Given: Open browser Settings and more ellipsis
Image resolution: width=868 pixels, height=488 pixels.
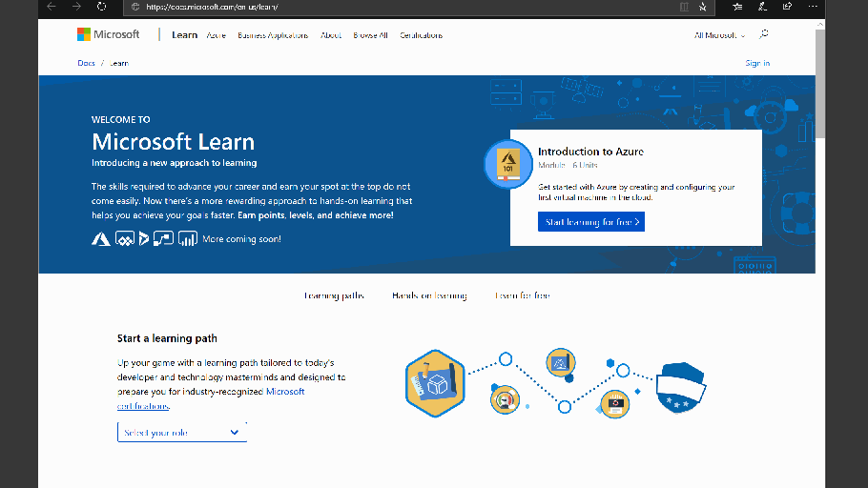Looking at the screenshot, I should 813,7.
